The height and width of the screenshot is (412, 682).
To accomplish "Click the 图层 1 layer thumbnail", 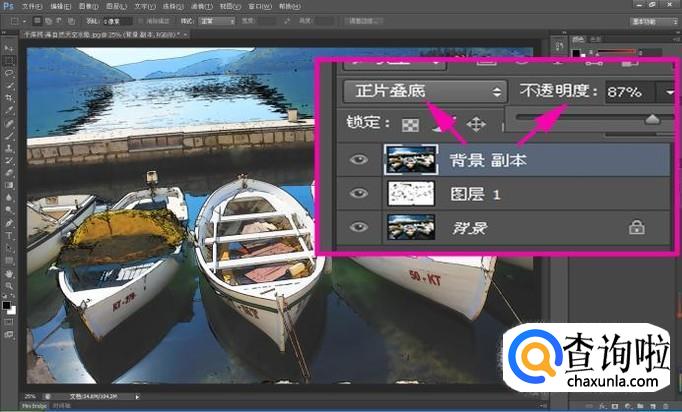I will 411,193.
